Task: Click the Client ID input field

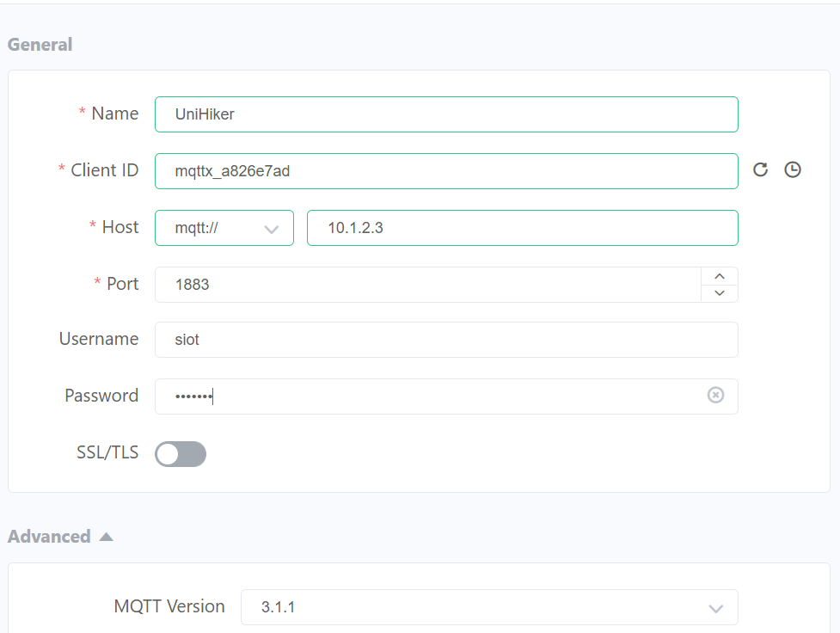Action: pyautogui.click(x=446, y=171)
